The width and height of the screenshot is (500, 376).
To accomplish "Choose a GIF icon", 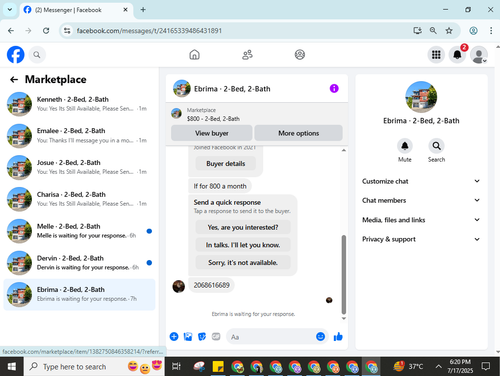I will click(x=216, y=337).
